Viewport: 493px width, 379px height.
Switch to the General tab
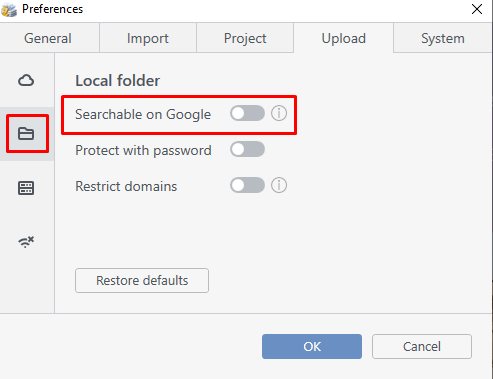[49, 38]
